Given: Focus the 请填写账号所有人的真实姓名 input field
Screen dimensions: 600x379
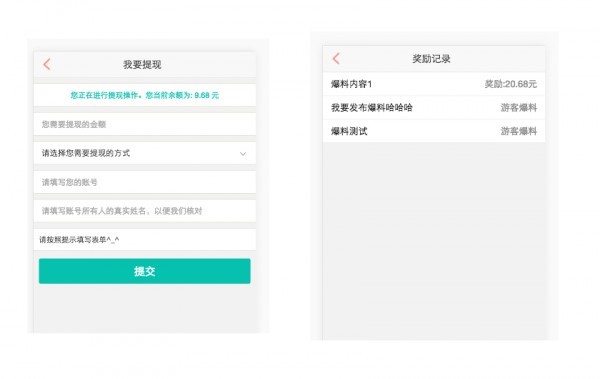Looking at the screenshot, I should point(145,211).
